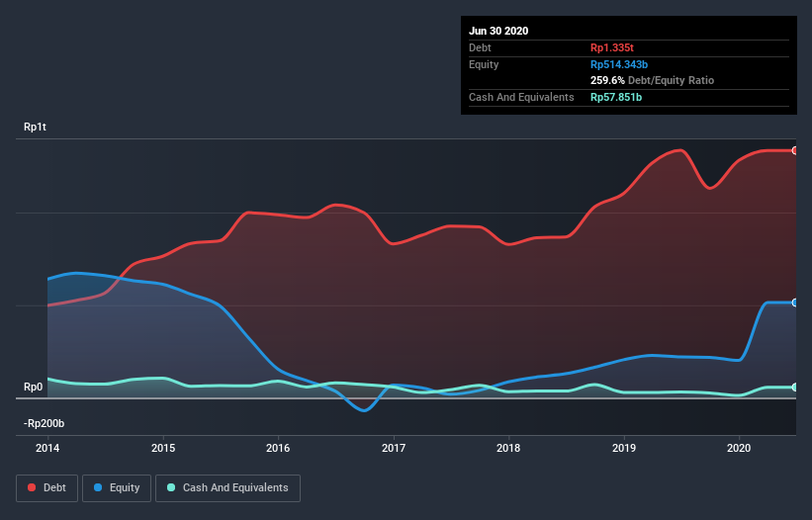The image size is (812, 520).
Task: Toggle Cash And Equivalents legend button
Action: coord(227,488)
